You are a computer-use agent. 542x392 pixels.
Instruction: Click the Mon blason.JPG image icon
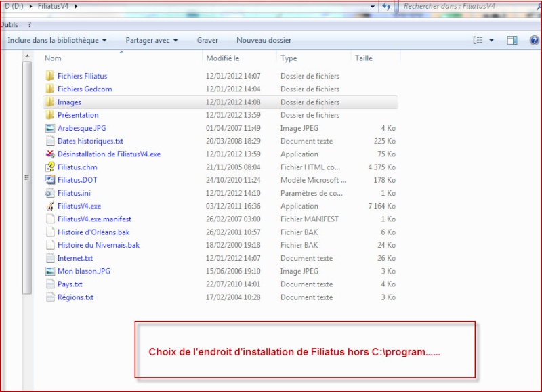(50, 271)
